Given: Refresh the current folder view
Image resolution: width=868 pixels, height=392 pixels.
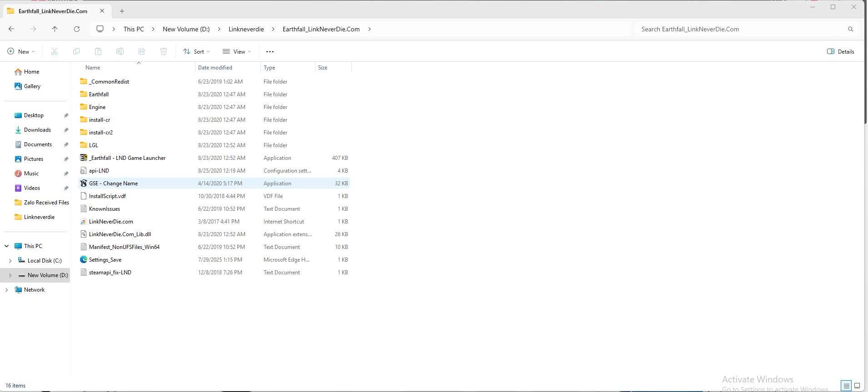Looking at the screenshot, I should tap(77, 29).
